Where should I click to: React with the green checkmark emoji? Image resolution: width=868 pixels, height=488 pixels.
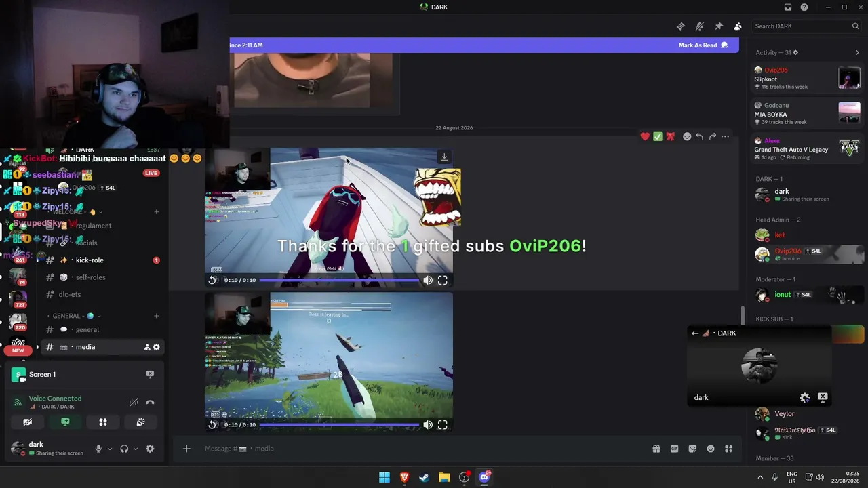pos(658,136)
